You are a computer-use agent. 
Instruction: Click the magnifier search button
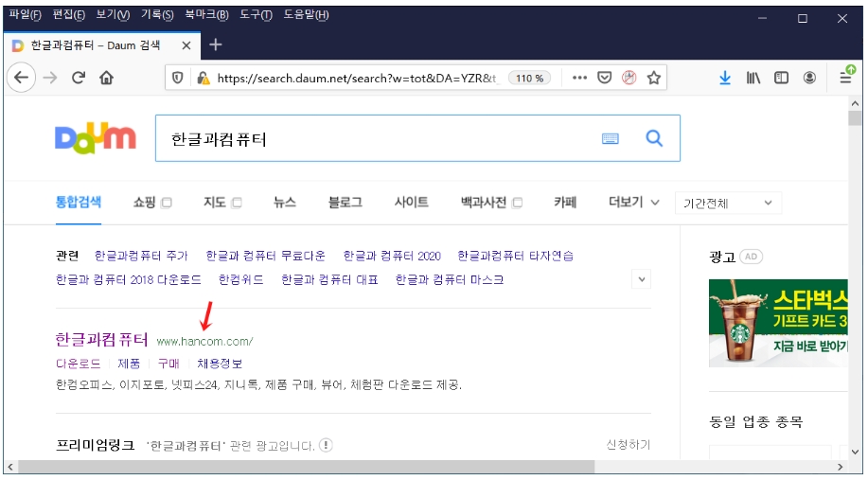point(654,138)
